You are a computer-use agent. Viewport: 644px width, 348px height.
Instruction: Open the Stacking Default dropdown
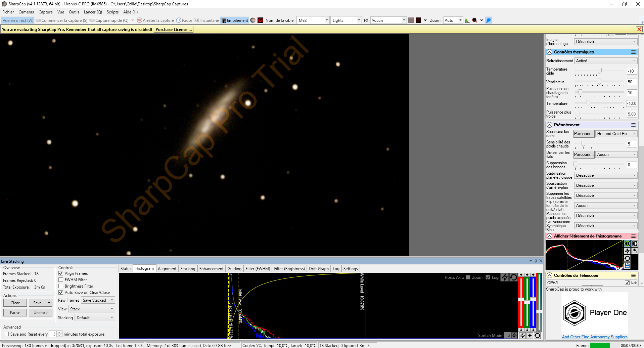point(95,318)
